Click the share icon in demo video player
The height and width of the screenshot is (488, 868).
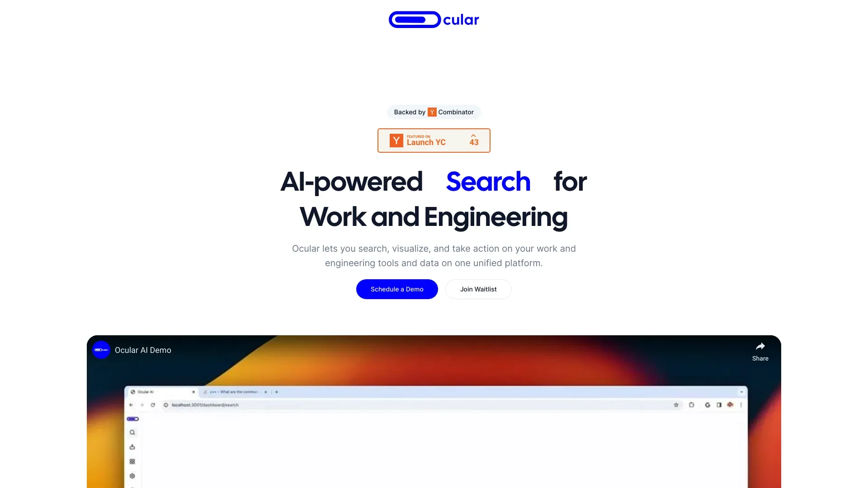(x=761, y=346)
